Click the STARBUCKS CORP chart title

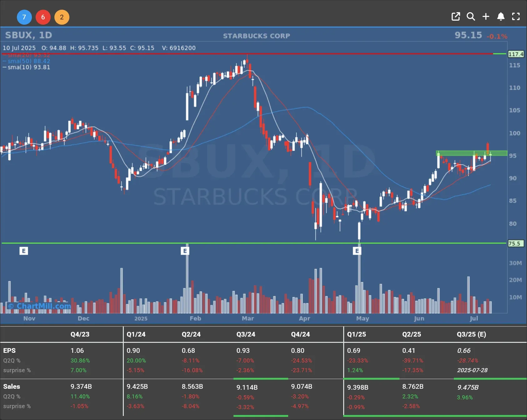(256, 36)
